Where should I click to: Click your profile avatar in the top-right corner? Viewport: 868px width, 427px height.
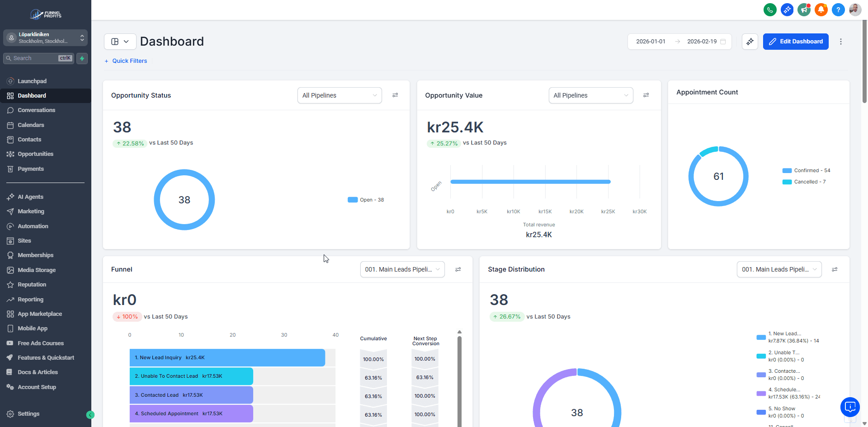(854, 9)
